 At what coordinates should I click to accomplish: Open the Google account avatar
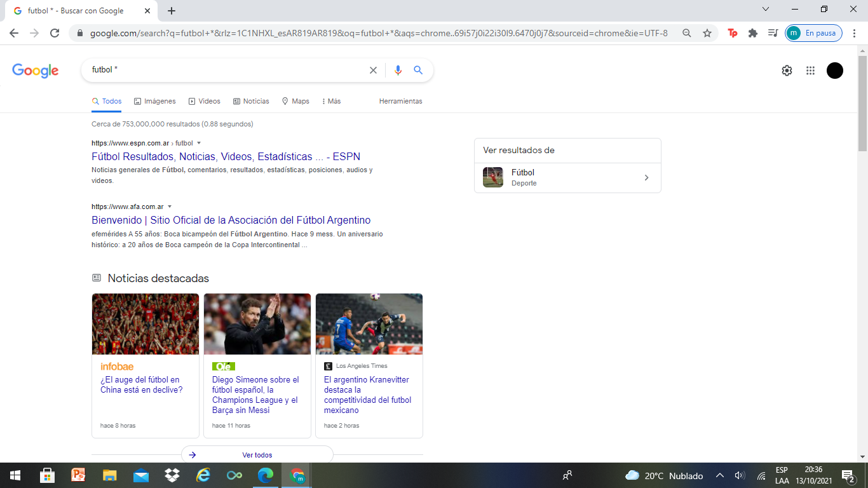[835, 71]
